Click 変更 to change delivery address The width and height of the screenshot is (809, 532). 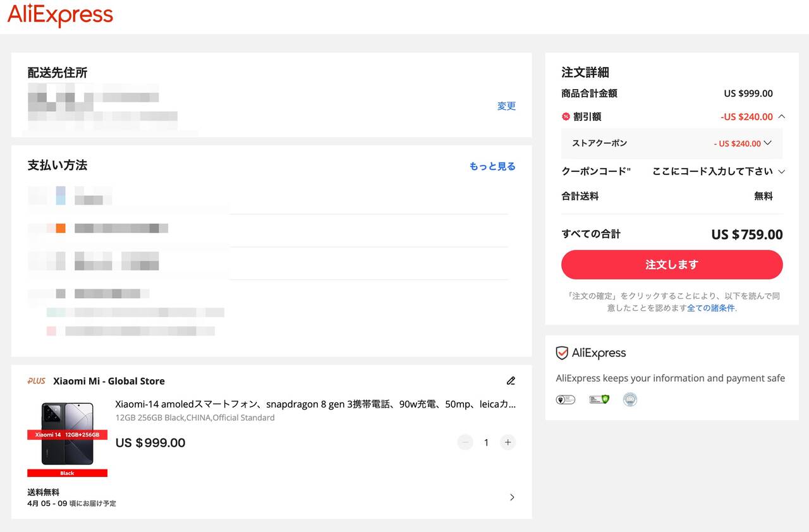[506, 106]
